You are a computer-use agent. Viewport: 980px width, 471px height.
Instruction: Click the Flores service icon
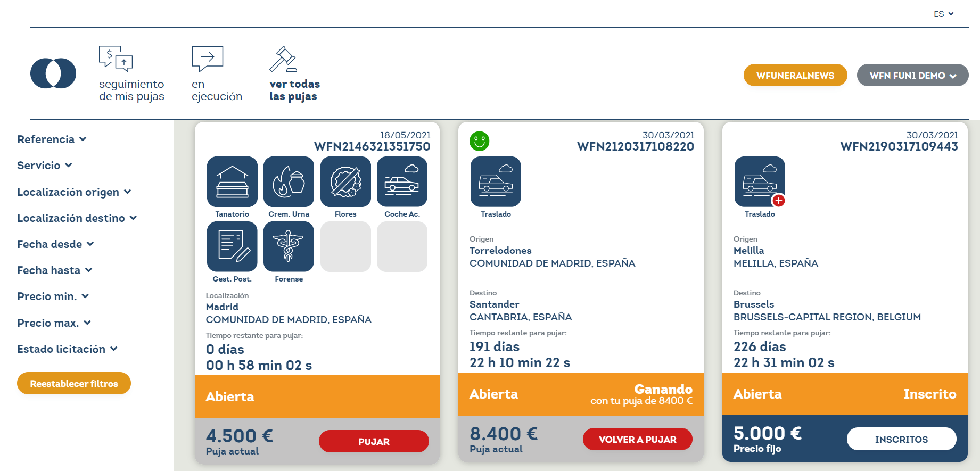(345, 181)
